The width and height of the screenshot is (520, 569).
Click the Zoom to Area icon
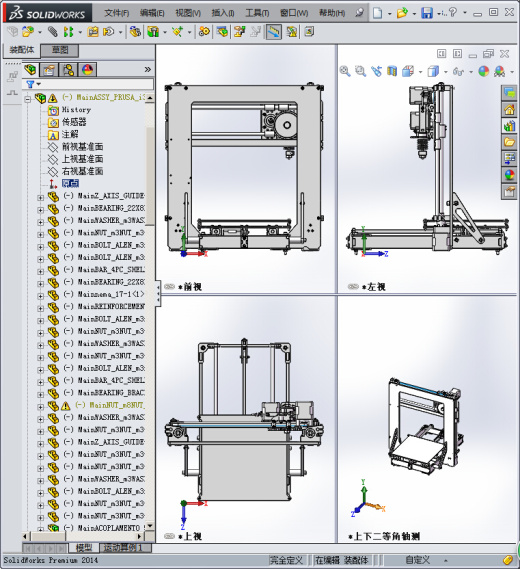click(x=360, y=71)
